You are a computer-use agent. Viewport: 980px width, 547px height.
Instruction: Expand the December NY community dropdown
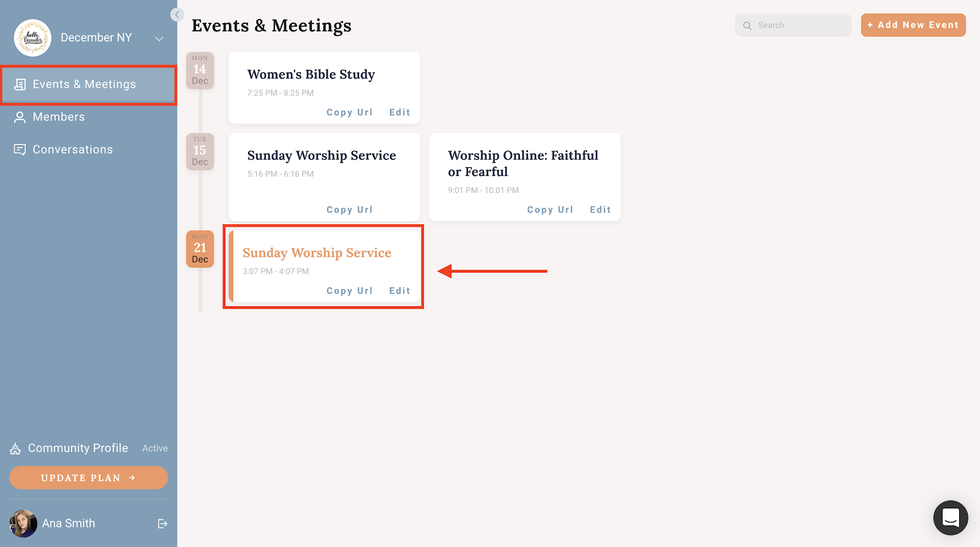(x=159, y=39)
